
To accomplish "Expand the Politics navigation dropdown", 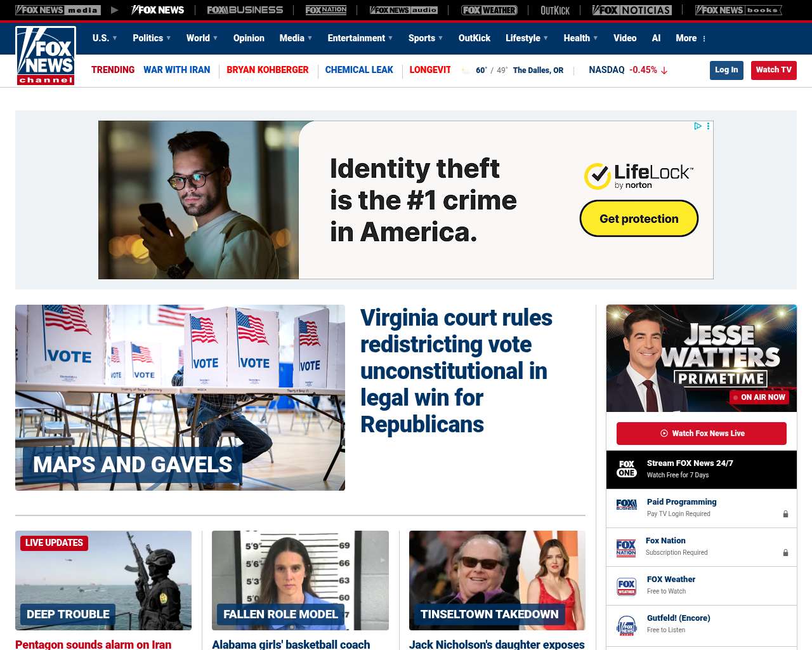I will click(152, 38).
